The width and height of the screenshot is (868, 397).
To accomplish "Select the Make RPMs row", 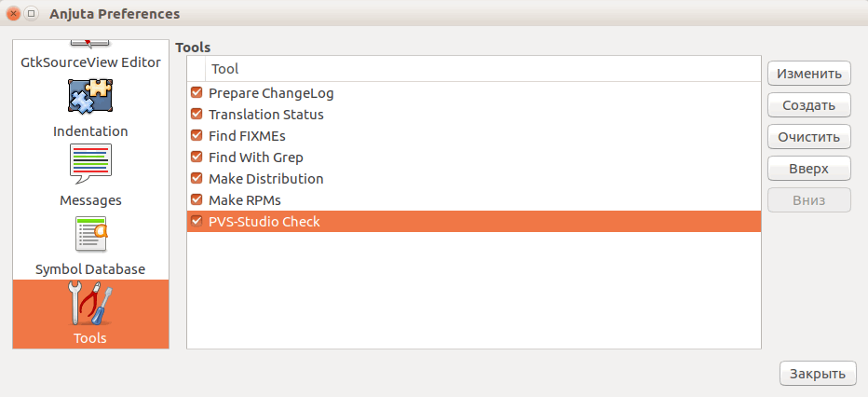I will coord(474,199).
